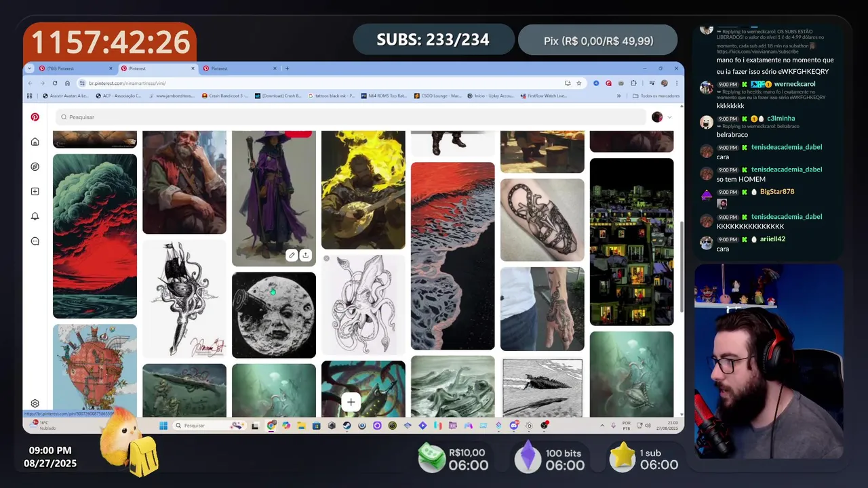Viewport: 868px width, 488px height.
Task: Click the Chrome address bar URL
Action: point(127,83)
